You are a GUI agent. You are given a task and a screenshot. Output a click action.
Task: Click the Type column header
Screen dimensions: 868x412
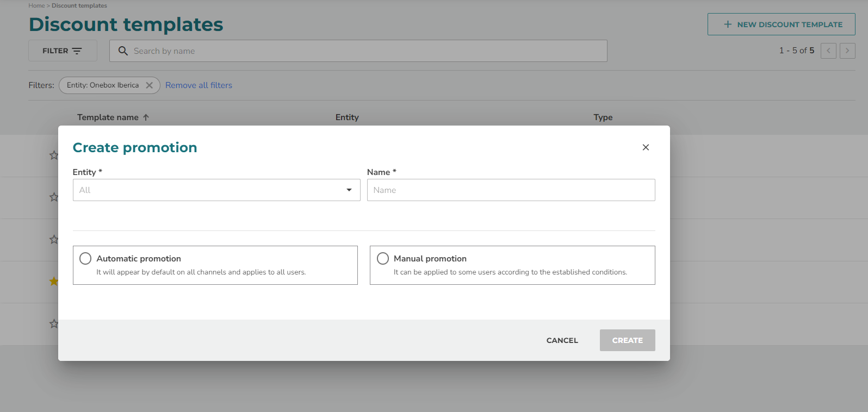click(603, 117)
